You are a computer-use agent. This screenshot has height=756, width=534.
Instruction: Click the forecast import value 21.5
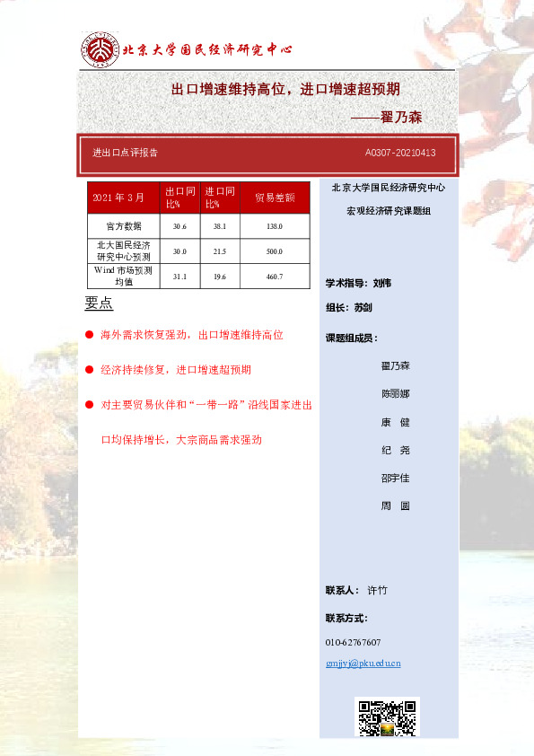click(x=220, y=251)
